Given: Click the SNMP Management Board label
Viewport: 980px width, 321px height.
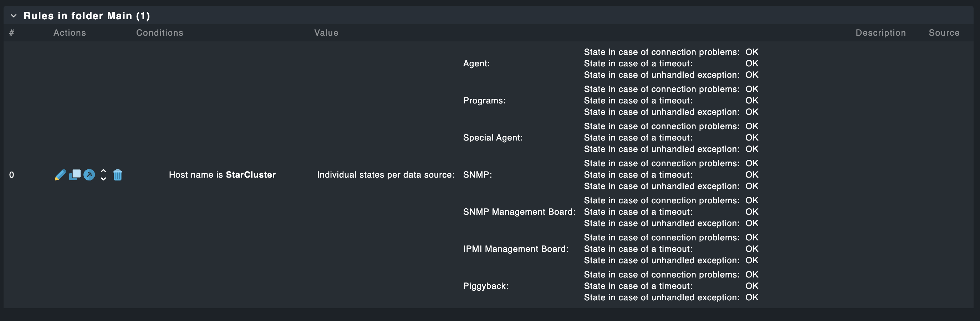Looking at the screenshot, I should [x=519, y=212].
